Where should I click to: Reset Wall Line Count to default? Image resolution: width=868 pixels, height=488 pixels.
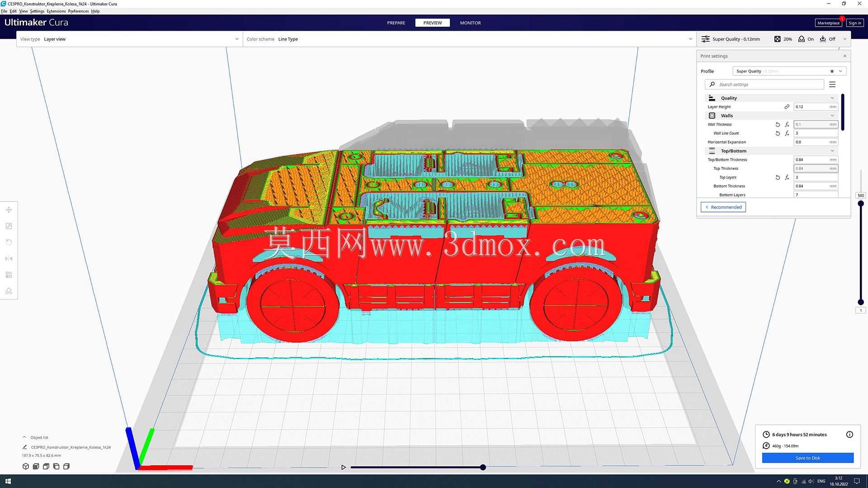778,133
